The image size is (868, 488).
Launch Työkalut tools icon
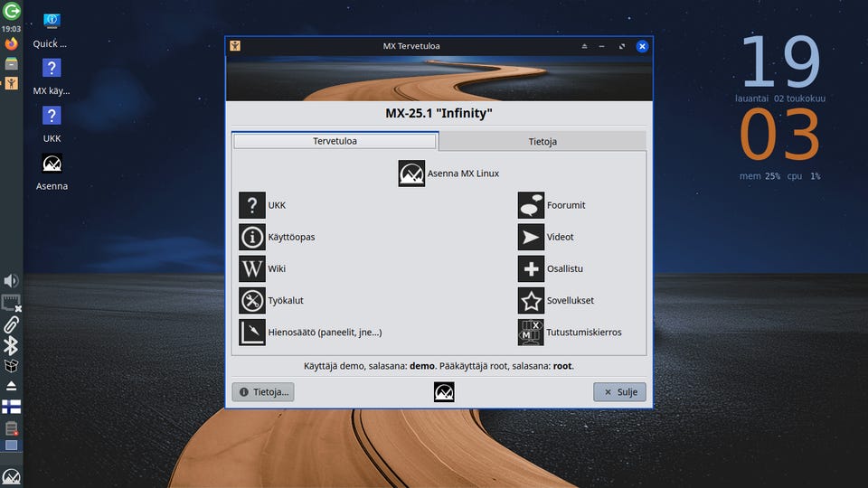pos(252,300)
